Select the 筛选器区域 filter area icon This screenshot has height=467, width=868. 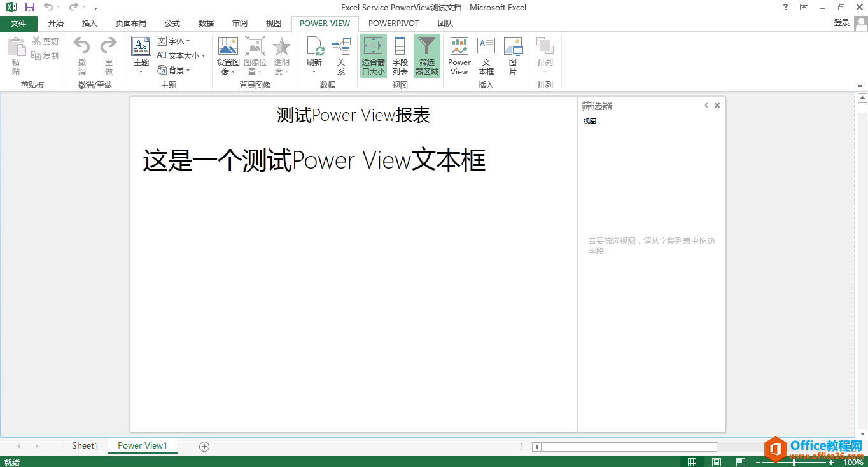426,55
